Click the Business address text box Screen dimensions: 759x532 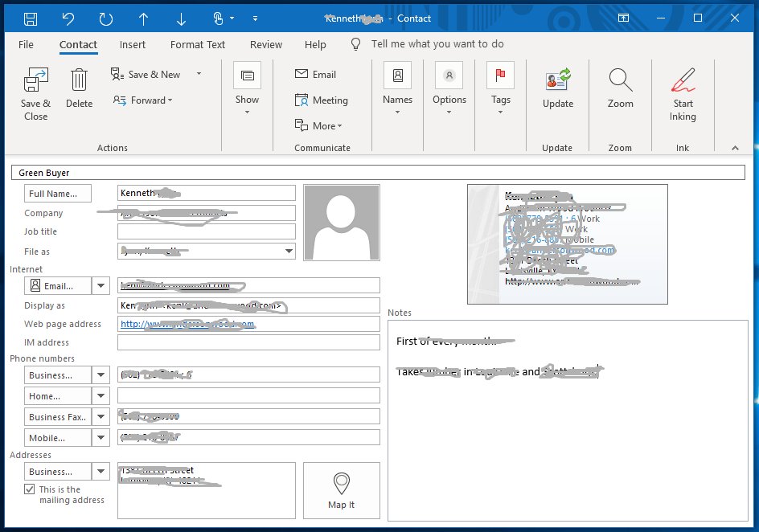pyautogui.click(x=206, y=490)
